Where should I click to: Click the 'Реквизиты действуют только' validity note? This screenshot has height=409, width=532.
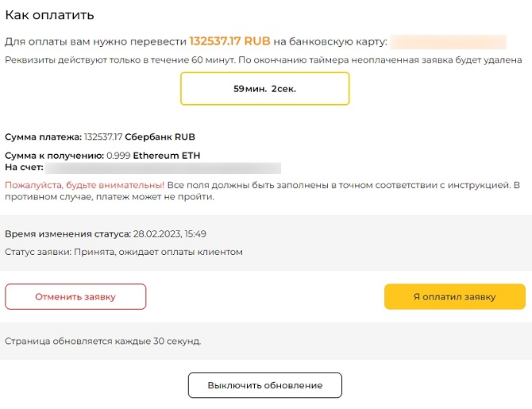[x=263, y=60]
